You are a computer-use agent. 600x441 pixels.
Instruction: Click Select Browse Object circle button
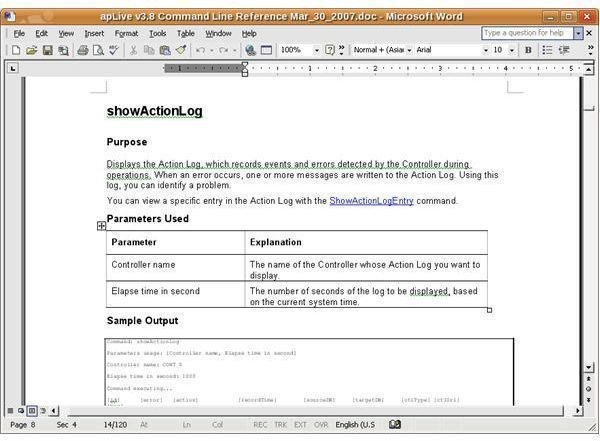click(588, 389)
